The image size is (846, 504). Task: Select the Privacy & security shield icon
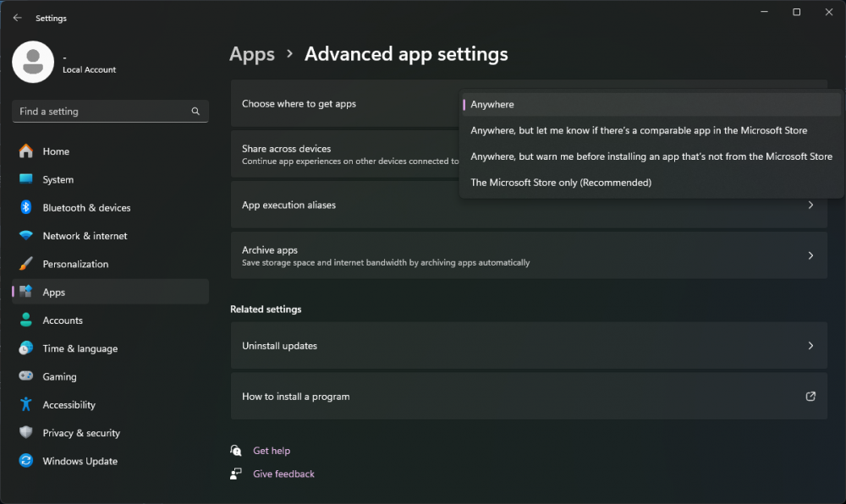[26, 433]
